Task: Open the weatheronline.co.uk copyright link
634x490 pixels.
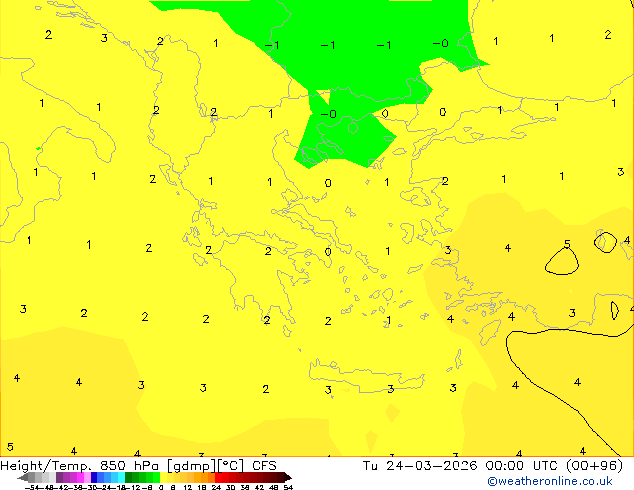Action: click(x=550, y=481)
